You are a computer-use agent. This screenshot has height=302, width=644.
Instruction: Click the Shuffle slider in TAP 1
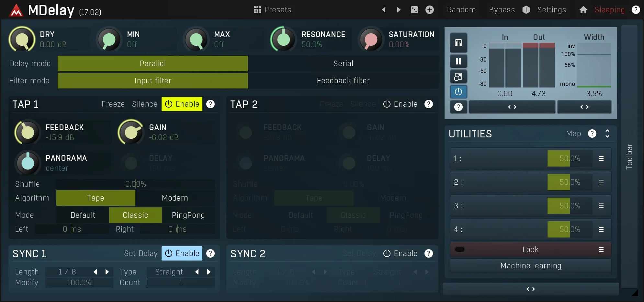[x=136, y=184]
